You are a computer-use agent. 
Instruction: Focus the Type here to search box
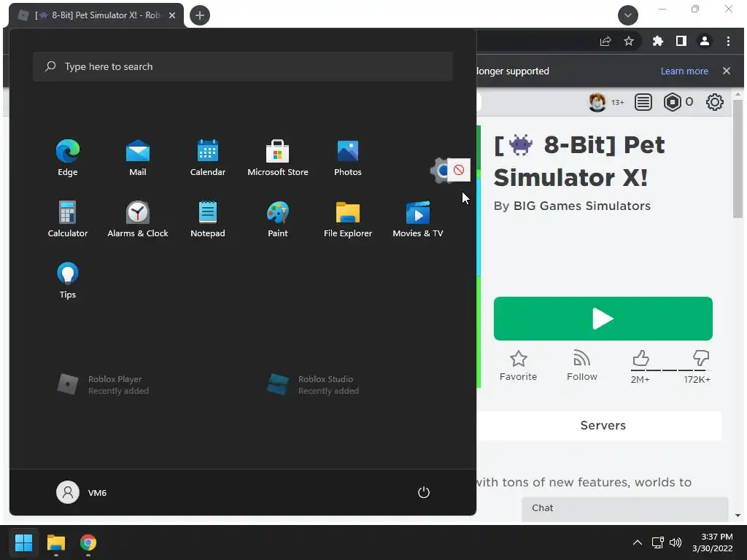click(x=243, y=66)
